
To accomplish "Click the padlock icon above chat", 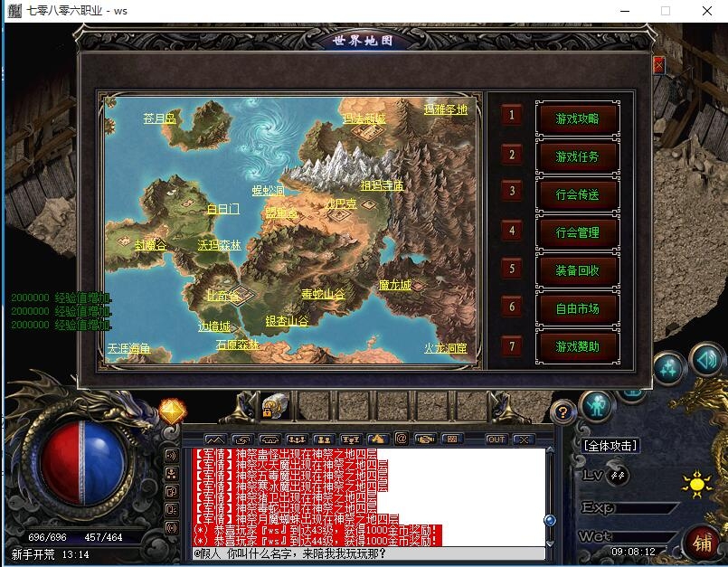I will [269, 409].
